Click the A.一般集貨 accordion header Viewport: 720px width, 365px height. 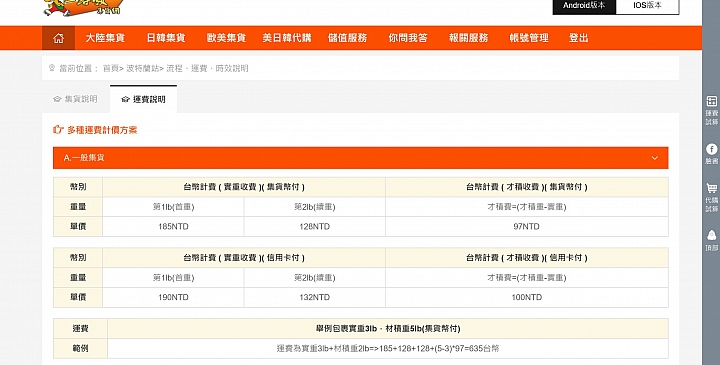pos(360,158)
